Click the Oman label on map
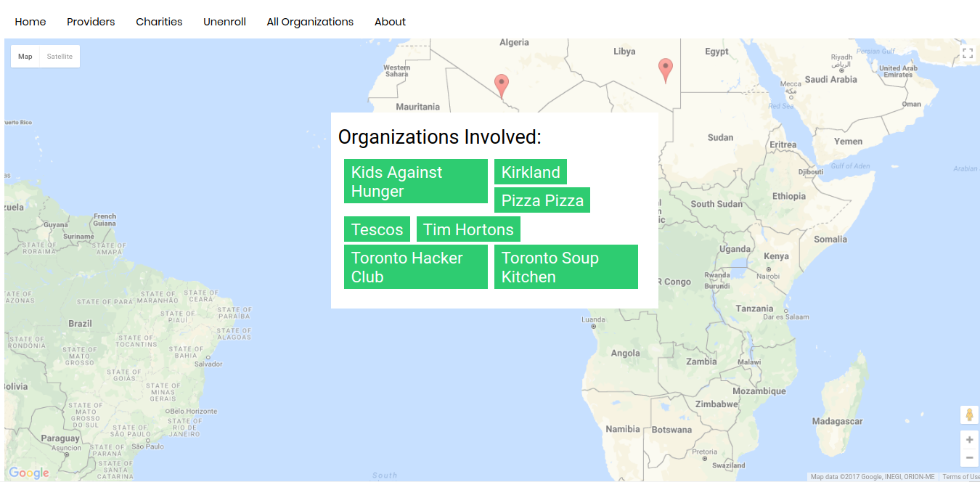The image size is (980, 482). (912, 104)
